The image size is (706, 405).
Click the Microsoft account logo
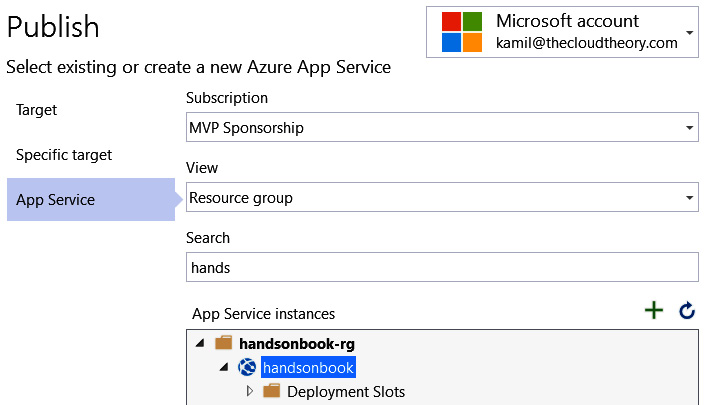click(462, 32)
